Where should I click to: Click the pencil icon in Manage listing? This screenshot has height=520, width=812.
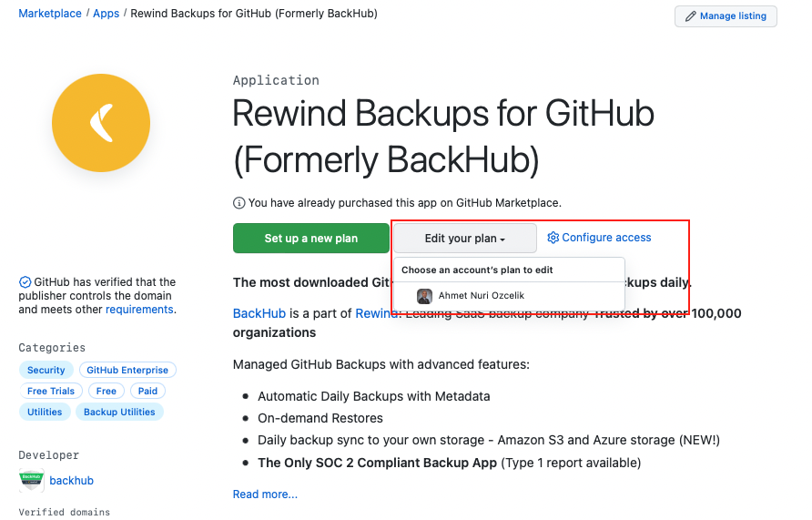tap(691, 16)
